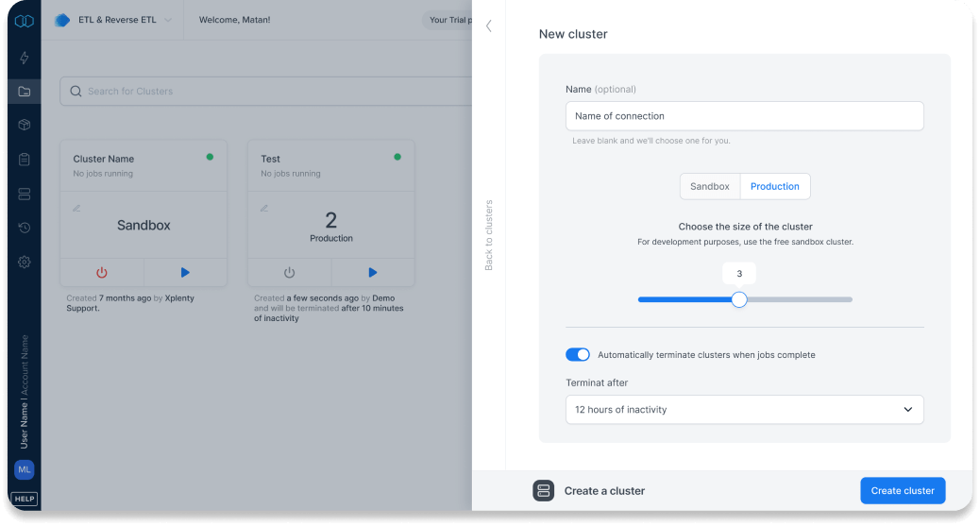Image resolution: width=980 pixels, height=526 pixels.
Task: Collapse panel with back chevron arrow
Action: point(489,26)
